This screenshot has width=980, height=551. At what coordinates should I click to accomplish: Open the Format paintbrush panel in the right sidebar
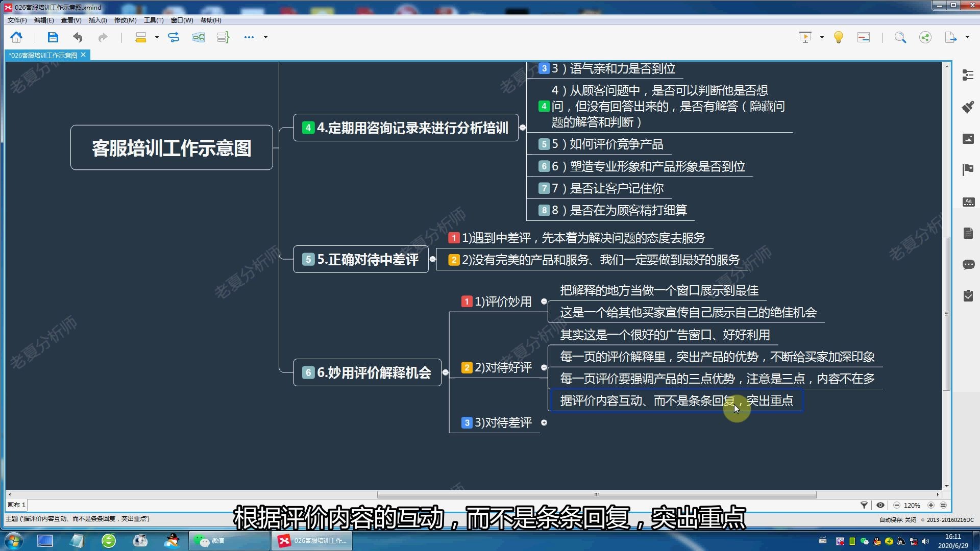click(968, 107)
